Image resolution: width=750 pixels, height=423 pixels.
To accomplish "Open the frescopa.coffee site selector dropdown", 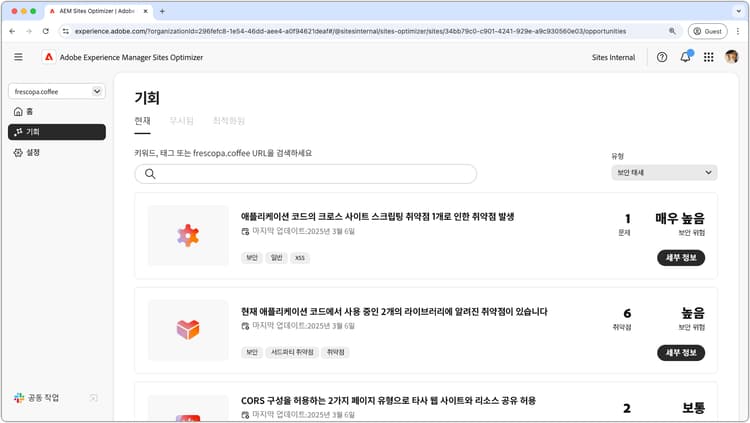I will click(57, 91).
